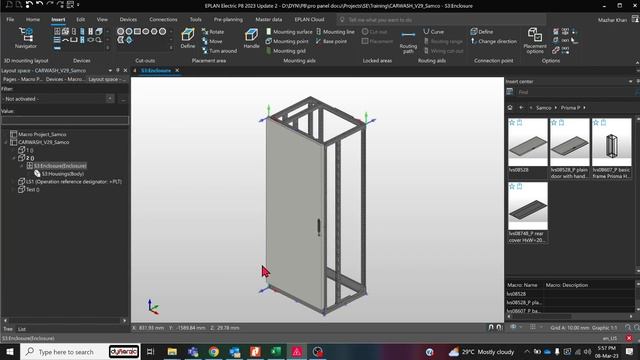Navigate back in Insert center
This screenshot has height=360, width=640.
[x=521, y=108]
